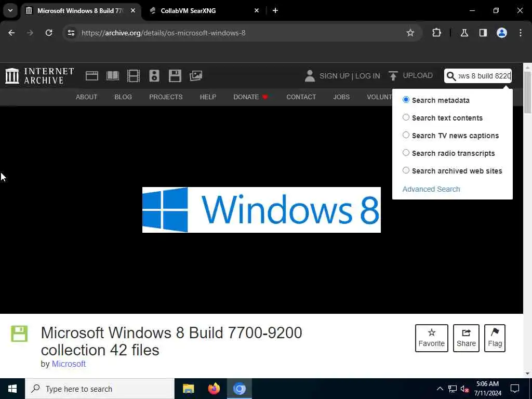Open the CONTACT menu item
Viewport: 532px width, 399px height.
click(301, 97)
